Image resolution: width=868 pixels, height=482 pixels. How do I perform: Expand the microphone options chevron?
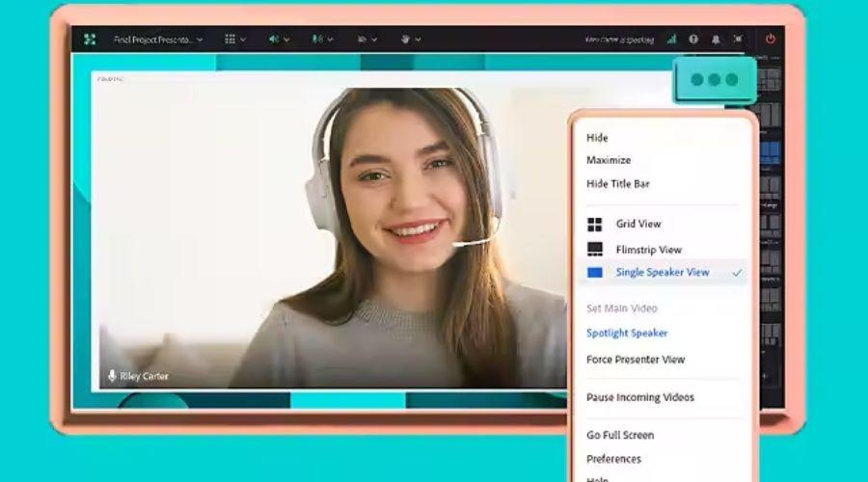click(331, 40)
